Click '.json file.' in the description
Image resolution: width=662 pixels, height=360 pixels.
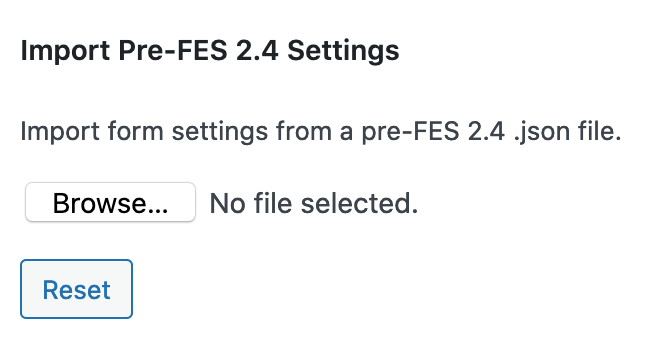(x=568, y=131)
